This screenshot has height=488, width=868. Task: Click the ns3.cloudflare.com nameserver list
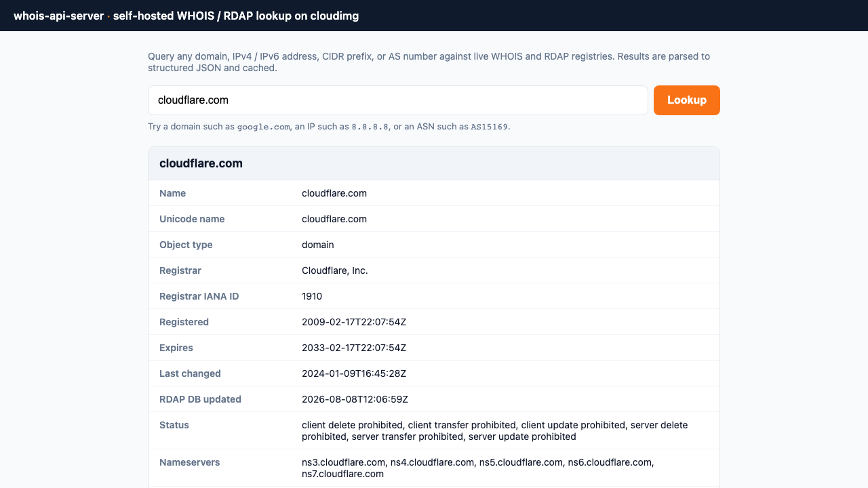(478, 468)
